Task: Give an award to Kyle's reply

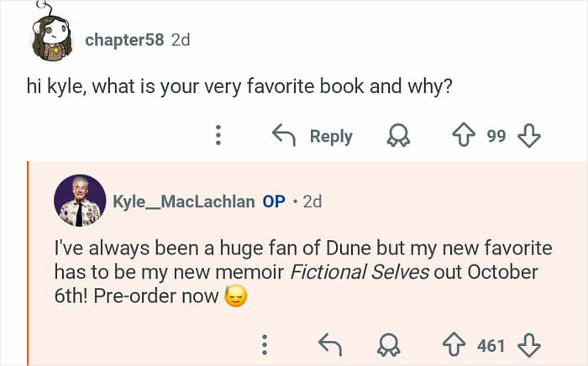Action: [x=387, y=344]
